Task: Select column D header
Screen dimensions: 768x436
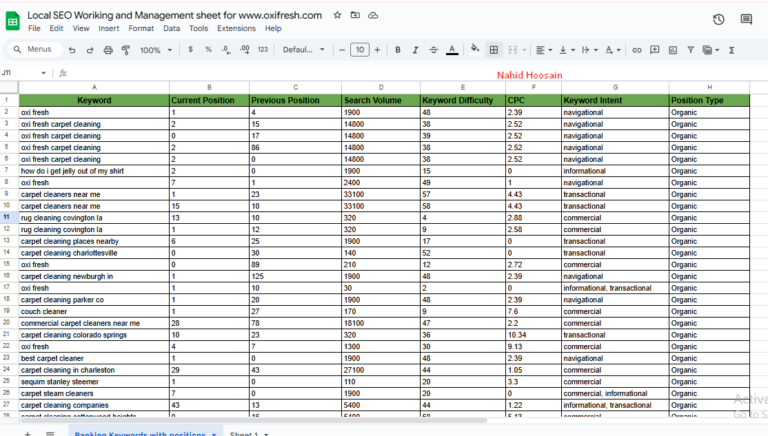Action: coord(381,87)
